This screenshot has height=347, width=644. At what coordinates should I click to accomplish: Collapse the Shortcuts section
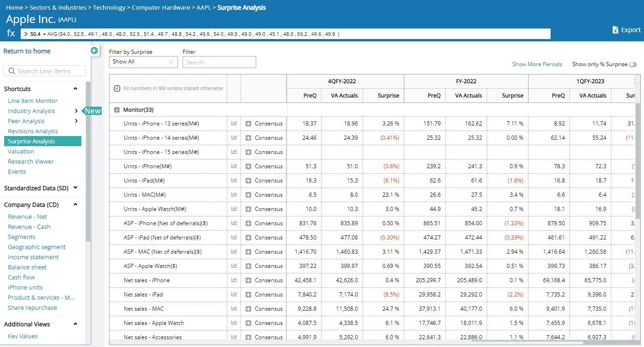point(75,89)
